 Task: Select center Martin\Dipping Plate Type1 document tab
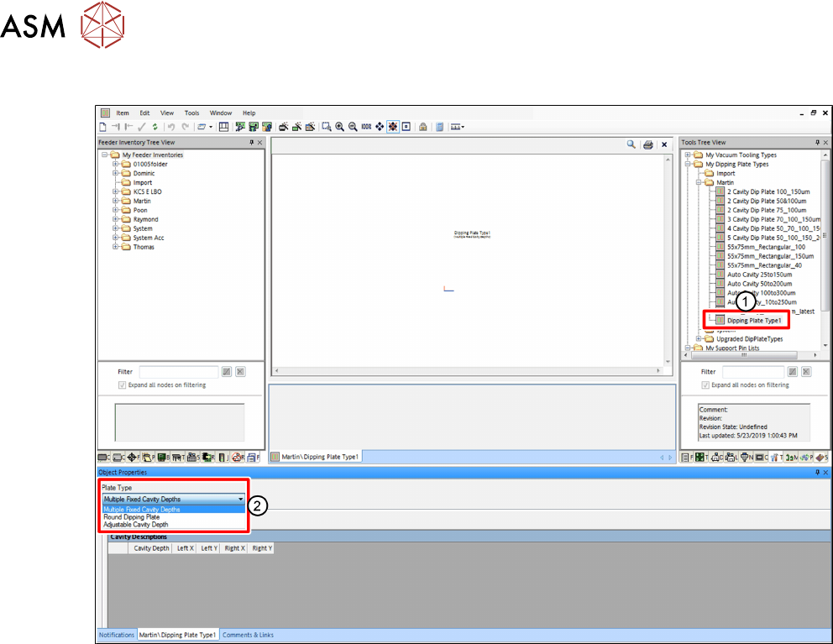click(315, 457)
